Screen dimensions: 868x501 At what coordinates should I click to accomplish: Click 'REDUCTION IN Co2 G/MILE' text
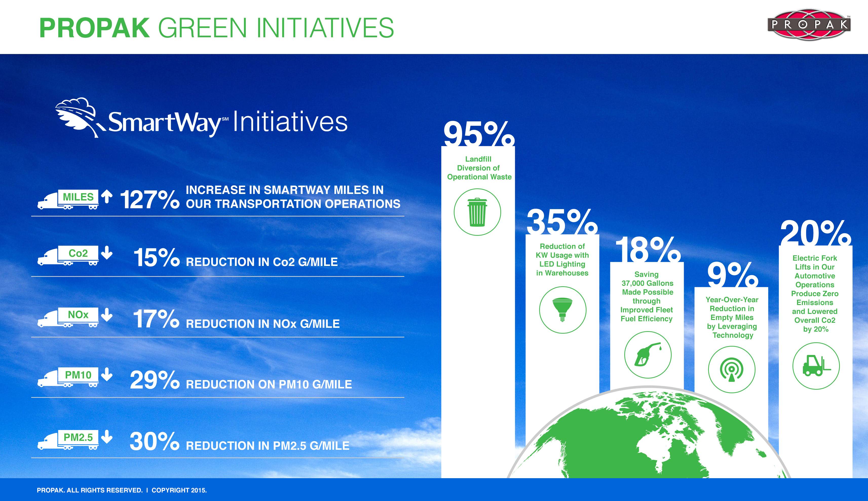(262, 262)
